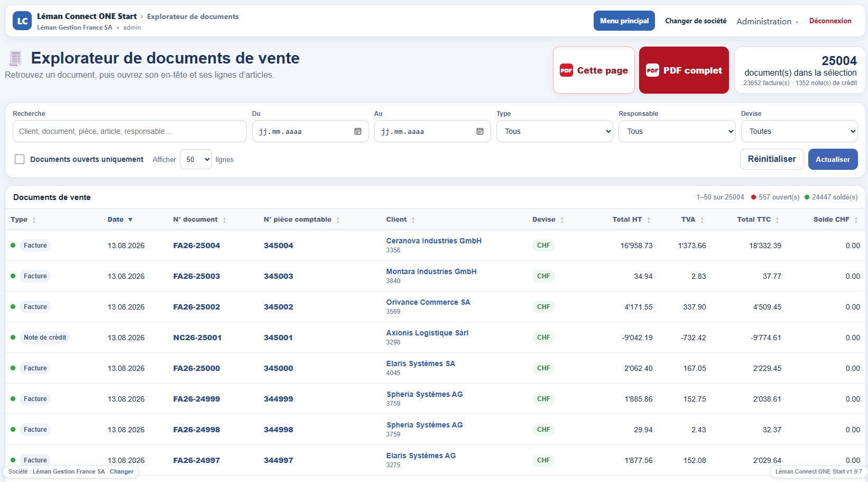Open document FA26-25004
This screenshot has height=482, width=868.
(197, 245)
